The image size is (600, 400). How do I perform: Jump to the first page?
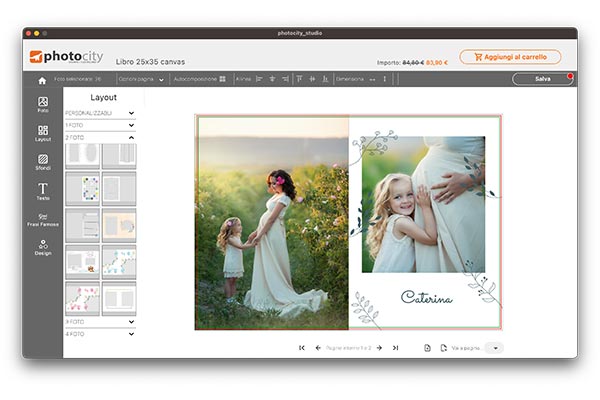[x=302, y=348]
